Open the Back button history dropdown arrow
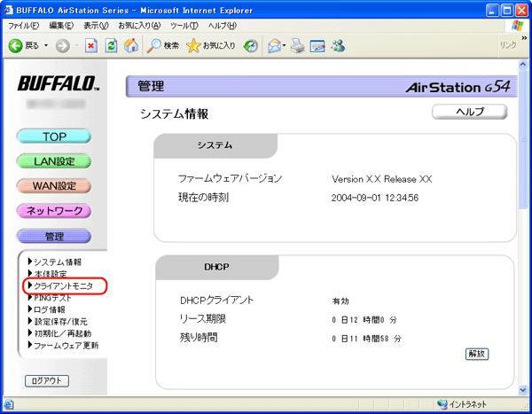Screen dimensions: 532x414 pos(46,45)
